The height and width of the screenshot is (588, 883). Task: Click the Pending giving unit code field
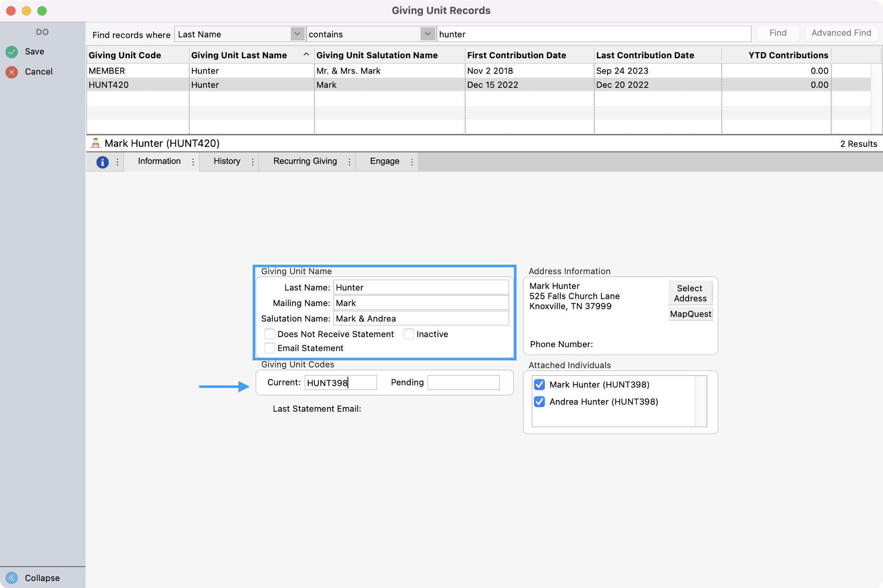click(x=463, y=382)
